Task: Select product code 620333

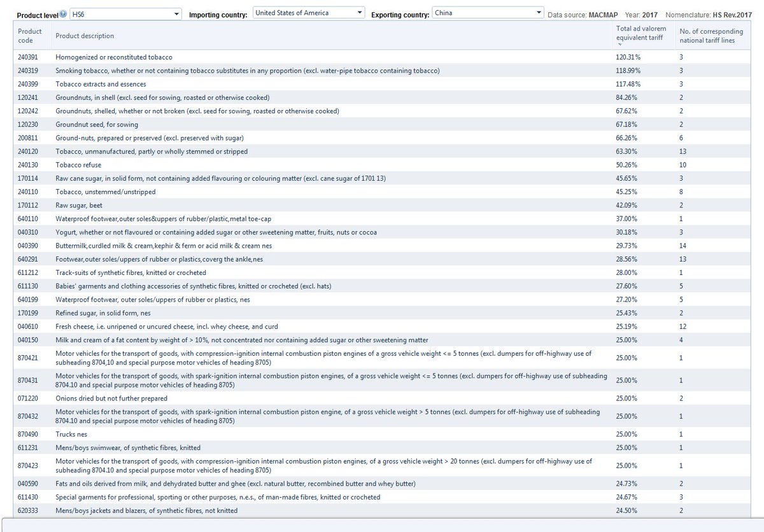Action: 28,510
